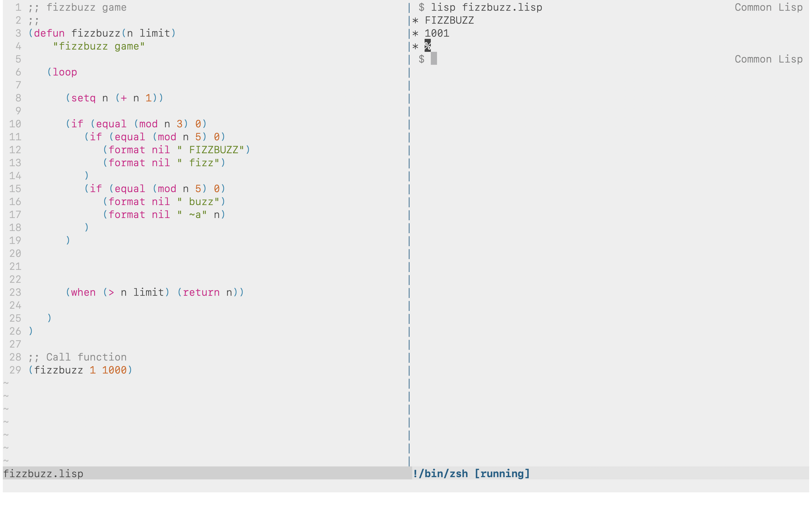Click the "fizzbuzz game" docstring on line 4
This screenshot has height=507, width=812.
tap(99, 46)
